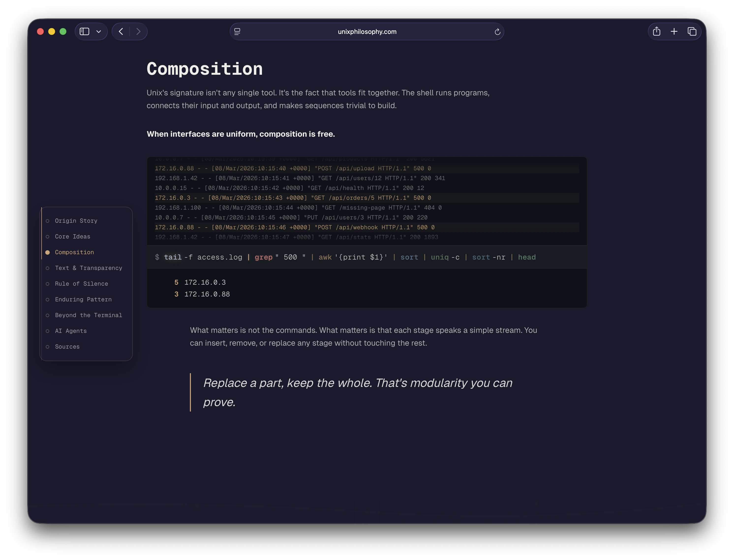
Task: Select the Origin Story bullet indicator
Action: click(x=48, y=221)
